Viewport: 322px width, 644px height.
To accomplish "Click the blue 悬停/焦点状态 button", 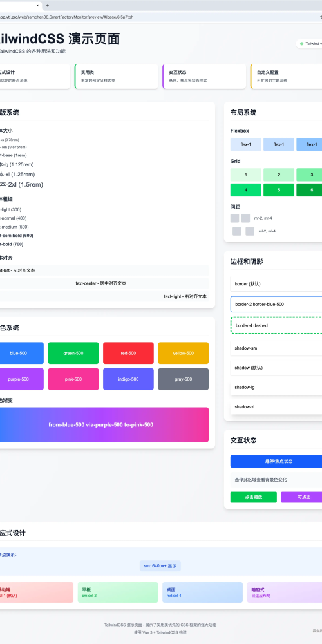I will pos(276,461).
